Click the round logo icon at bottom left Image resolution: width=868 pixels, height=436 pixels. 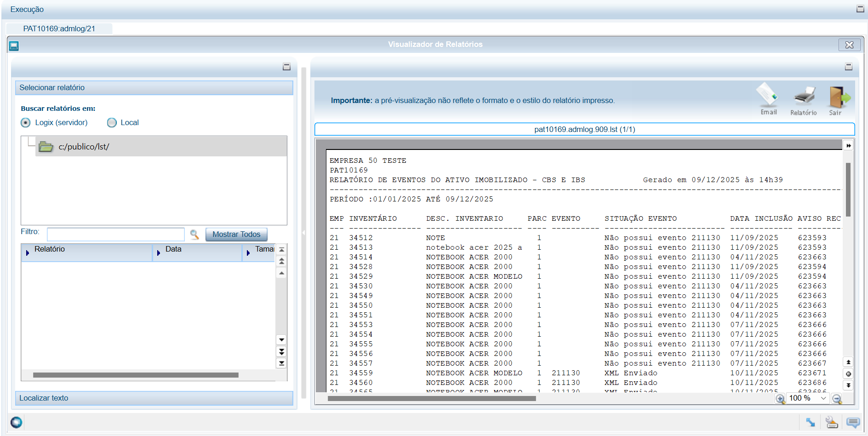pos(17,422)
